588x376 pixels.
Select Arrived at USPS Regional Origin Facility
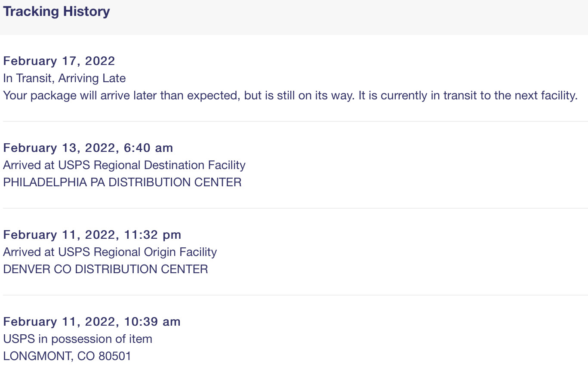[x=110, y=252]
